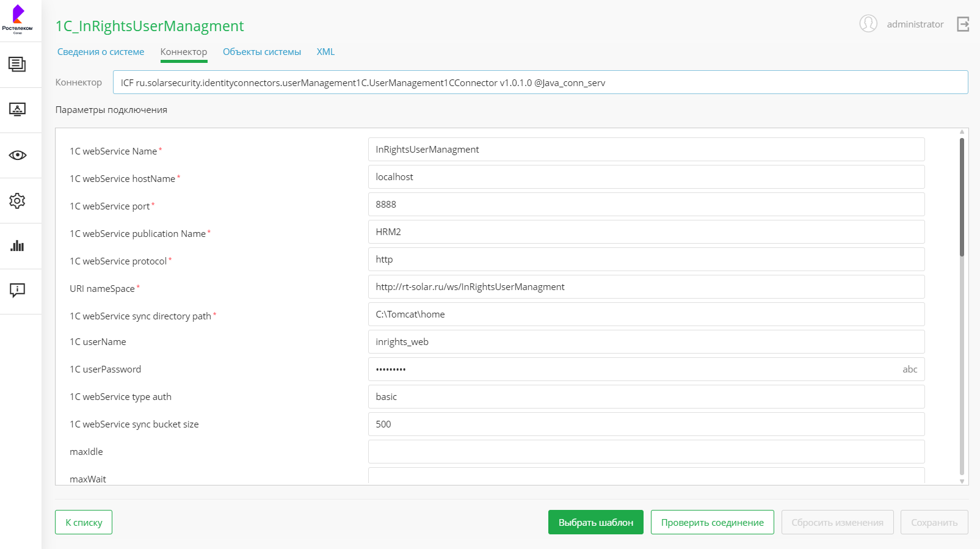Click the Ростелеком logo in the sidebar

[x=18, y=19]
